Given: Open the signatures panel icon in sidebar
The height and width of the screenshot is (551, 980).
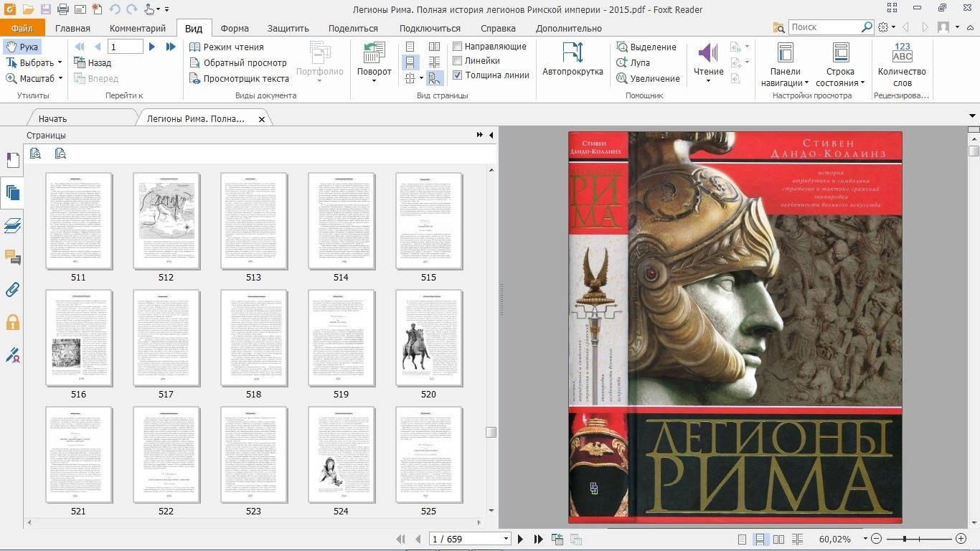Looking at the screenshot, I should coord(12,354).
